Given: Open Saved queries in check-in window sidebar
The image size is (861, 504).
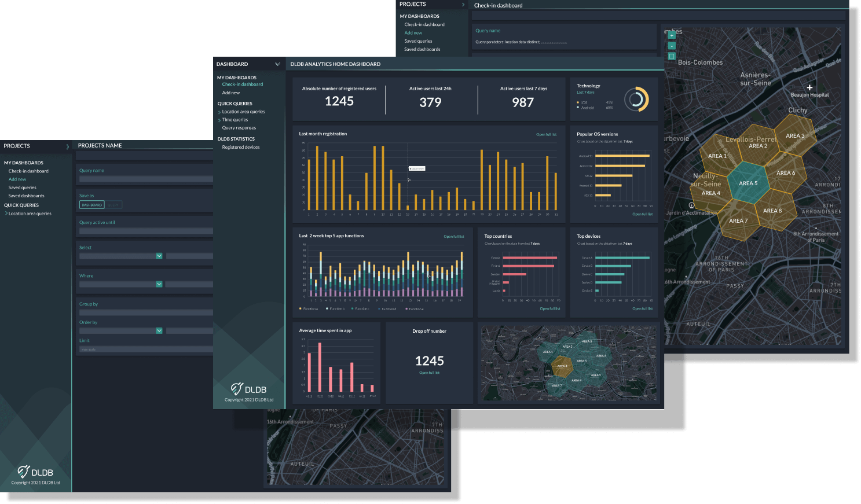Looking at the screenshot, I should [x=418, y=41].
